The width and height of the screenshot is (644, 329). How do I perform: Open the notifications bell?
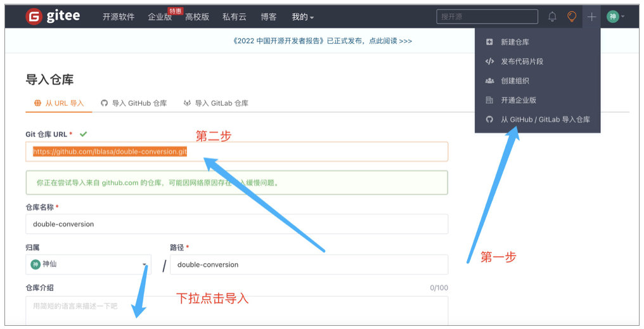click(x=553, y=16)
